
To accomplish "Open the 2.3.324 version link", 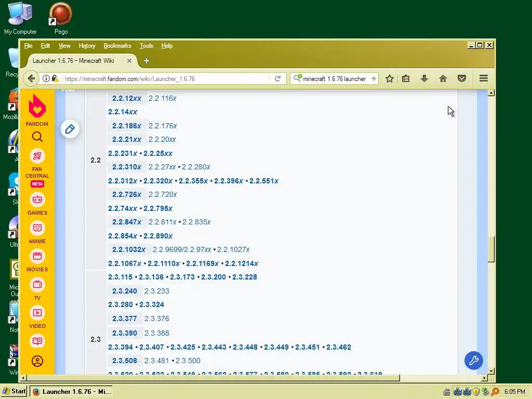I will 152,304.
